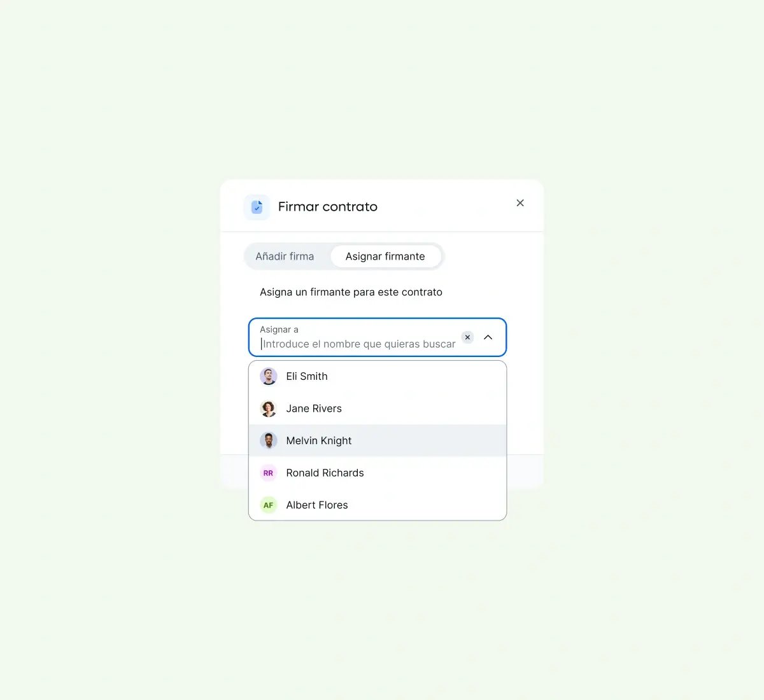Click the AF initials avatar

tap(269, 505)
